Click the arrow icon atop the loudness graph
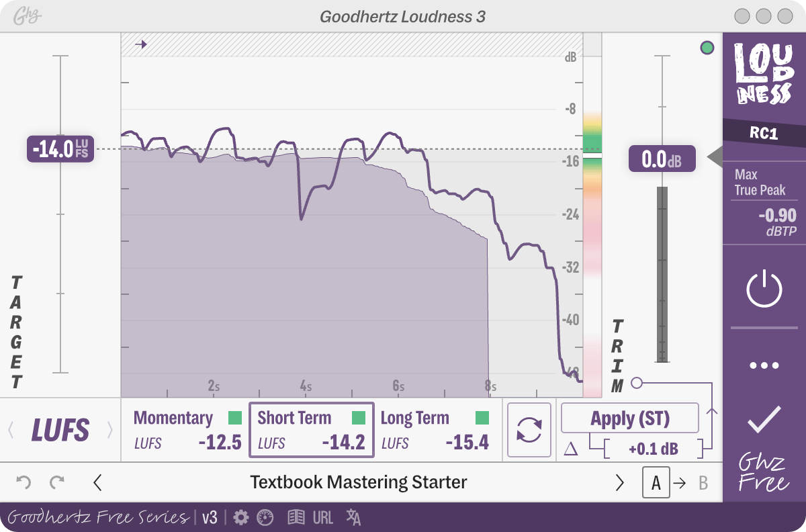The width and height of the screenshot is (806, 532). coord(140,44)
